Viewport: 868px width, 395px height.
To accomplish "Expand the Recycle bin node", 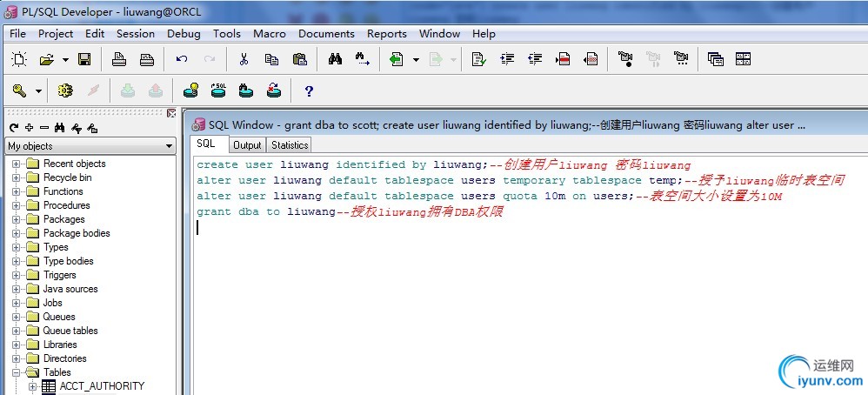I will click(16, 177).
